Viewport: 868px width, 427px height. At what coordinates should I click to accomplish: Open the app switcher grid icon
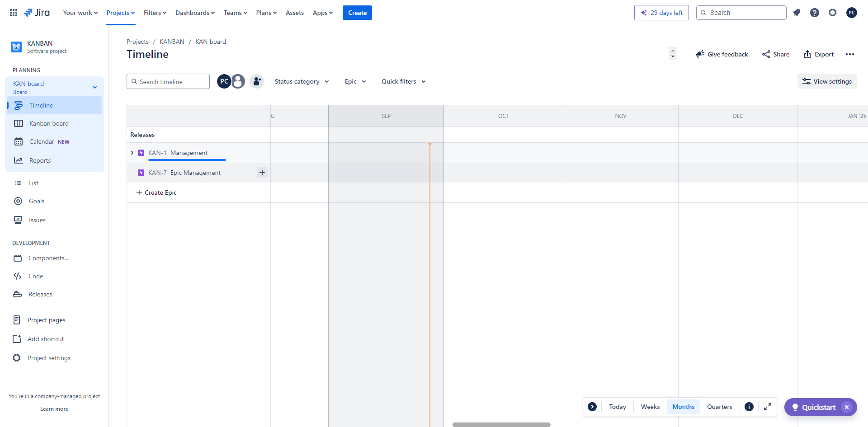(x=14, y=13)
